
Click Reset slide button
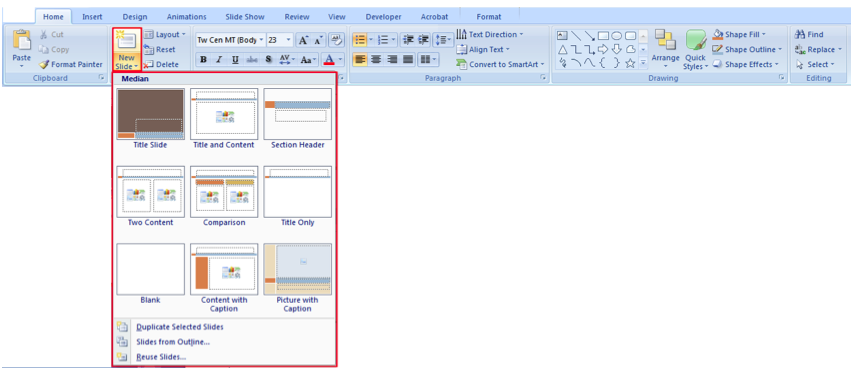tap(159, 49)
